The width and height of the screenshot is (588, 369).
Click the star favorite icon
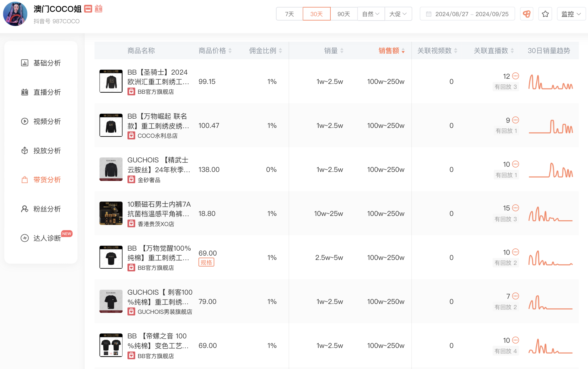tap(545, 14)
